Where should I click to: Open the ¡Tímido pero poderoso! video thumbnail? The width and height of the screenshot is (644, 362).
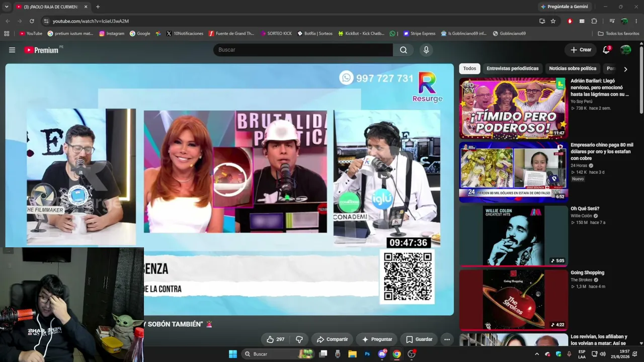tap(513, 108)
